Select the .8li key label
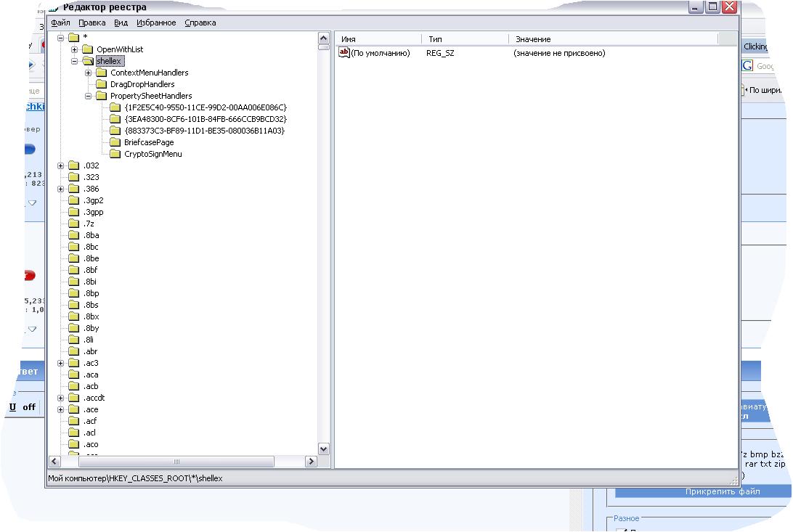 pos(89,340)
